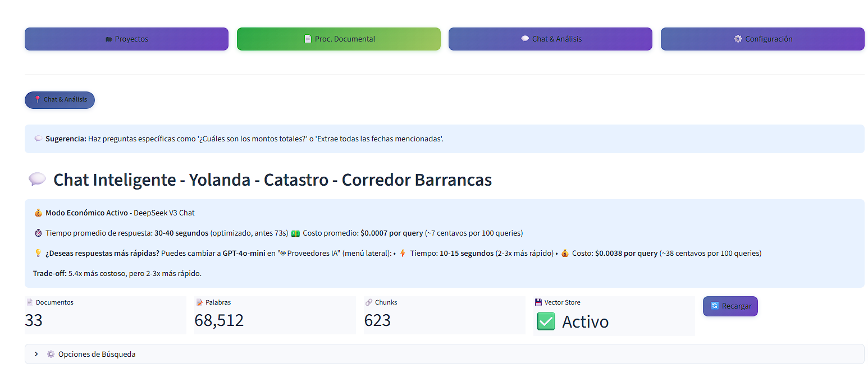The width and height of the screenshot is (868, 368).
Task: Click the Chat & Análisis pill button
Action: click(60, 99)
